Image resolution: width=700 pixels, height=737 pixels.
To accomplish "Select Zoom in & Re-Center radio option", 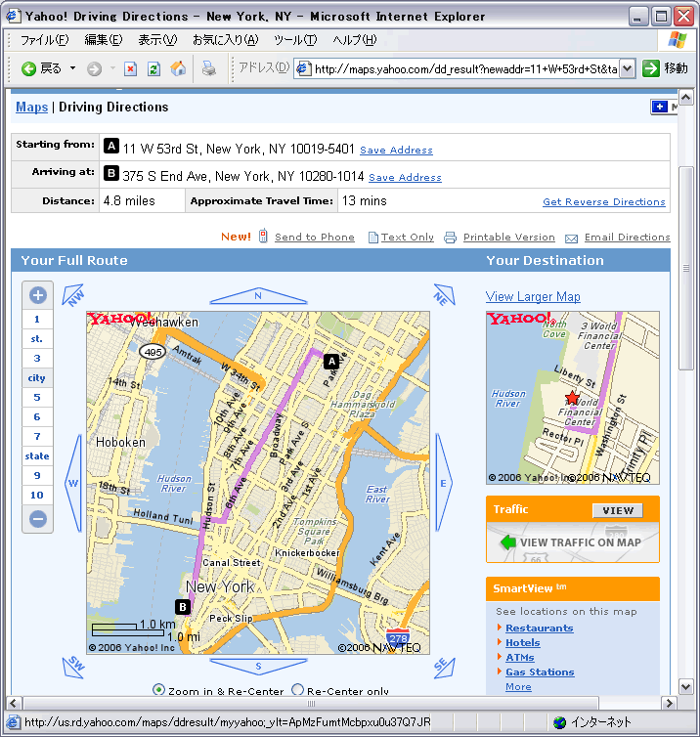I will (159, 690).
